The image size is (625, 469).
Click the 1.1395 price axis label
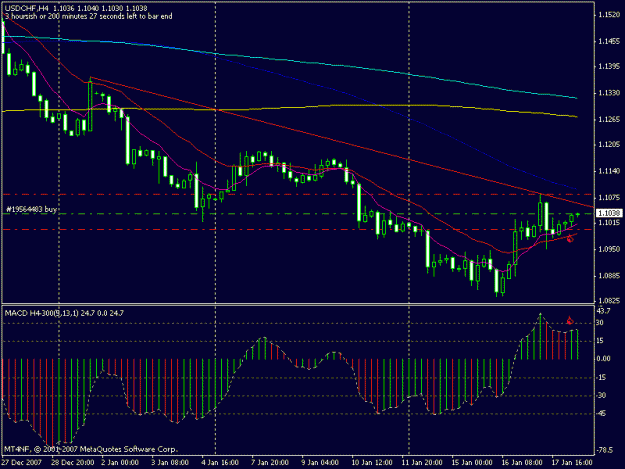coord(609,66)
